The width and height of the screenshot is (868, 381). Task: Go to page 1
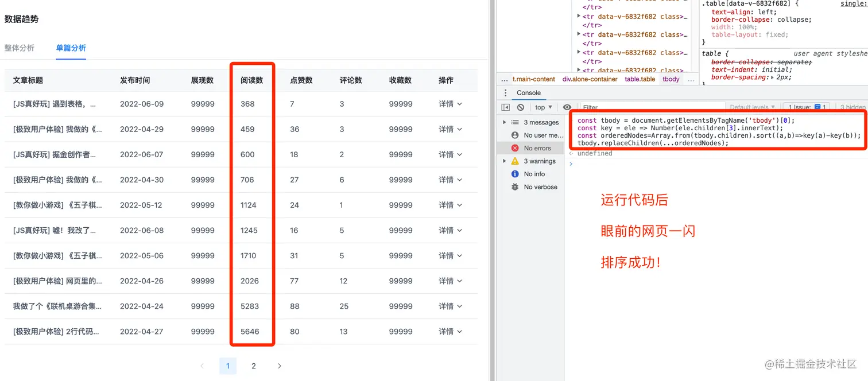(228, 366)
